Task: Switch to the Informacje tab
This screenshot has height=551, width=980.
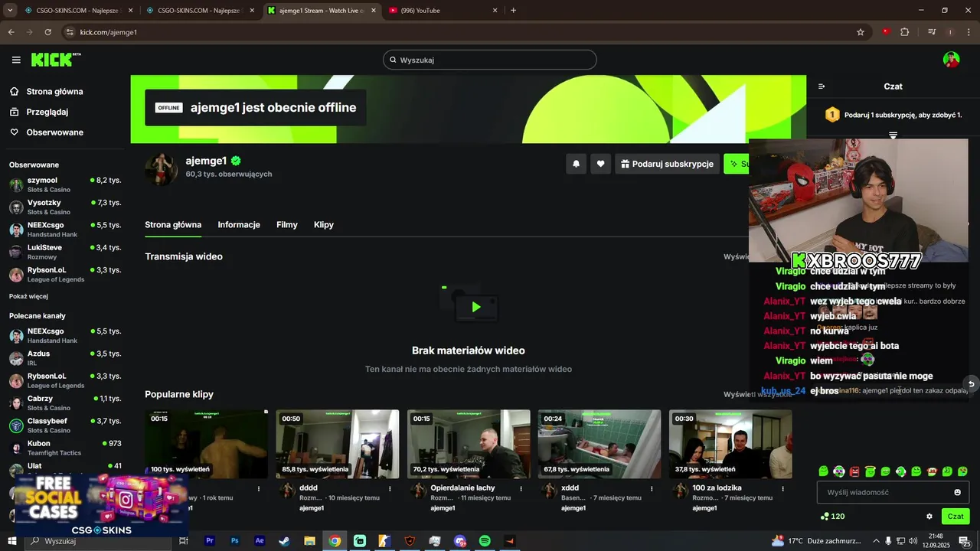Action: tap(239, 225)
